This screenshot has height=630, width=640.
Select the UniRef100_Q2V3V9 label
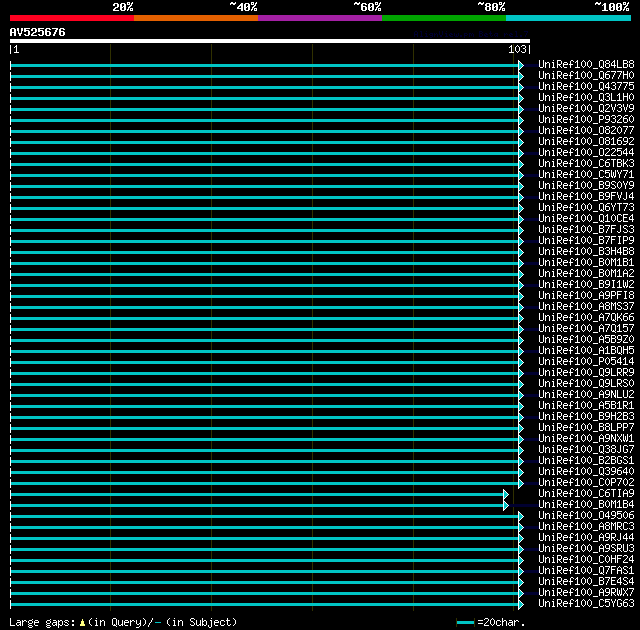[x=586, y=109]
